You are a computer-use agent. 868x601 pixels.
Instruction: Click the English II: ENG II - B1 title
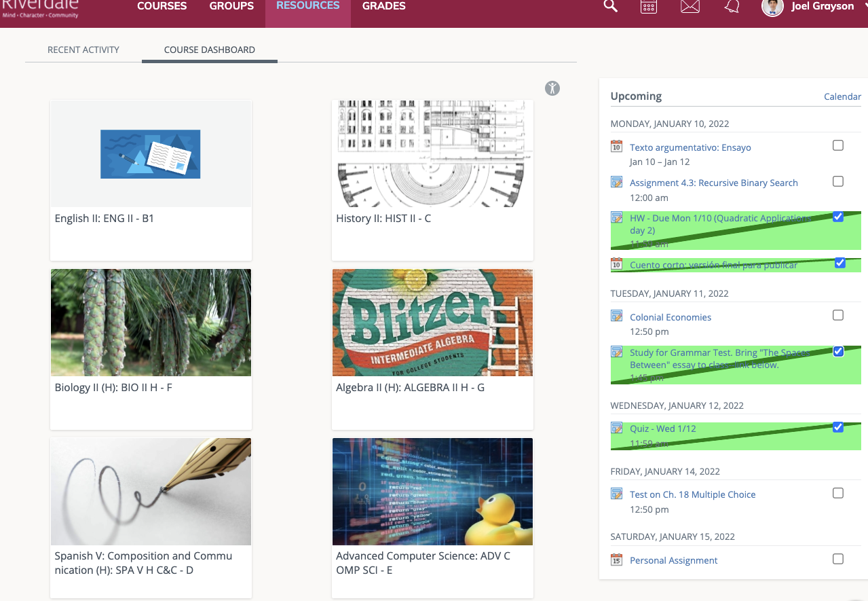(x=105, y=219)
